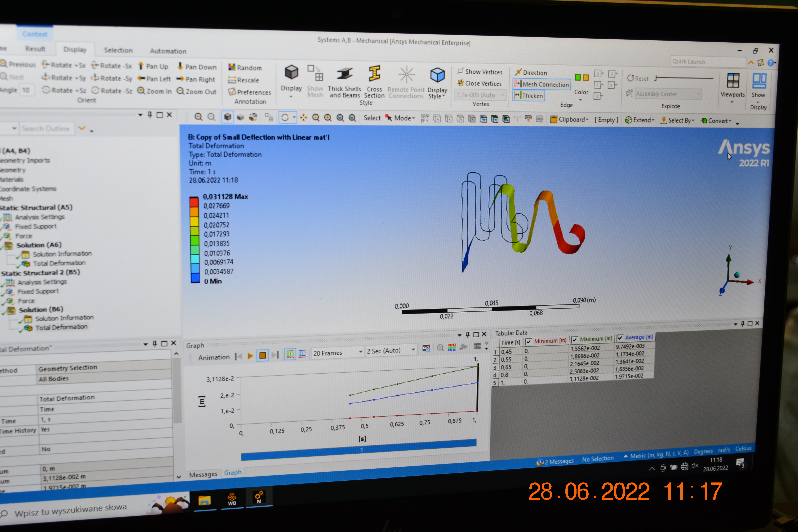
Task: Switch to the Selection ribbon tab
Action: click(118, 50)
